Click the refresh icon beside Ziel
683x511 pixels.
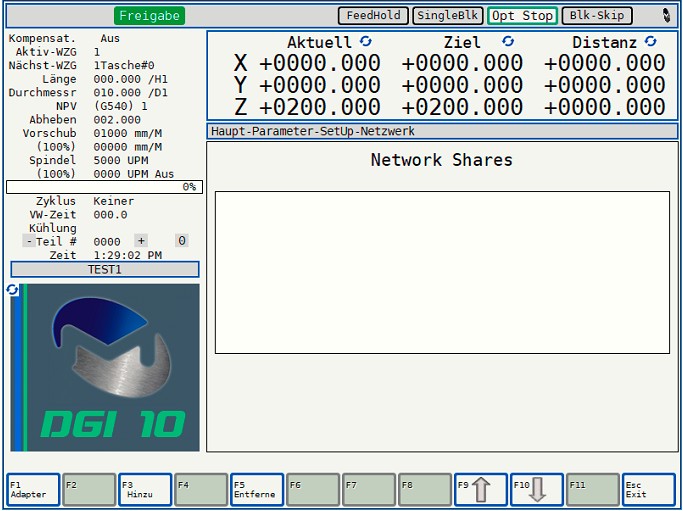(x=507, y=41)
